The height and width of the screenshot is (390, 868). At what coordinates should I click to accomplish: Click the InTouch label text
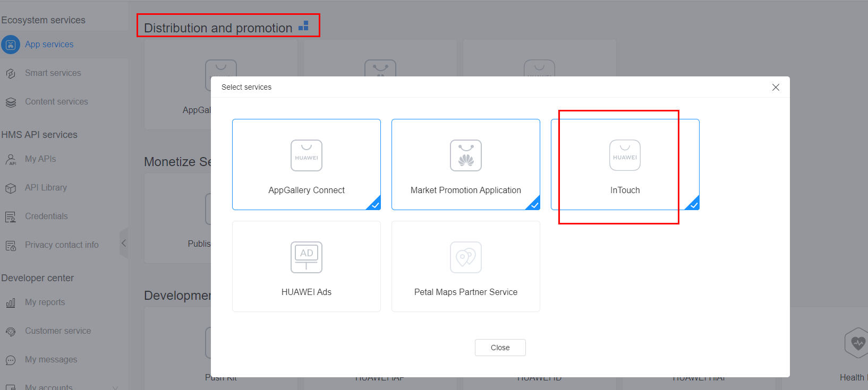click(625, 190)
